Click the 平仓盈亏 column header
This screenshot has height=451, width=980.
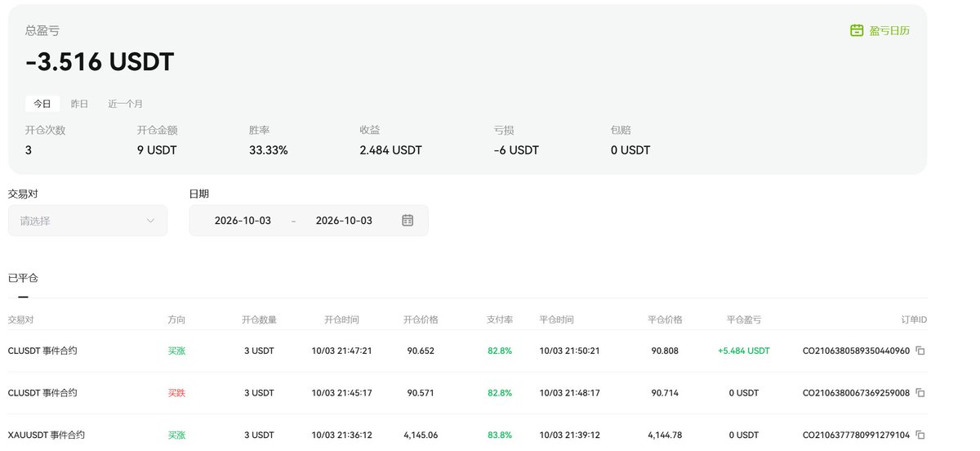(744, 319)
